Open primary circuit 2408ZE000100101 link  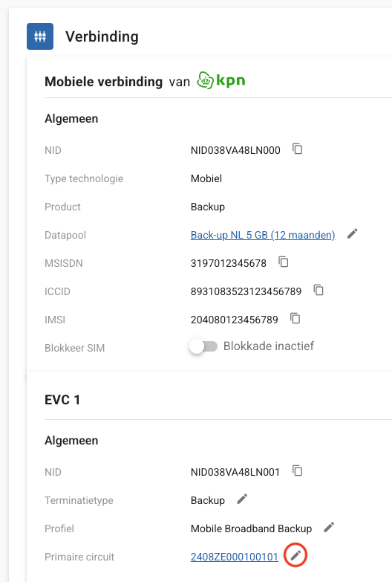tap(235, 557)
